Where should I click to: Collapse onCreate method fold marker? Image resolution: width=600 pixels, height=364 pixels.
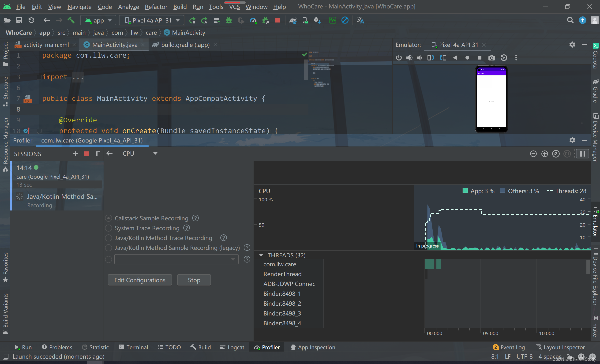tap(39, 131)
